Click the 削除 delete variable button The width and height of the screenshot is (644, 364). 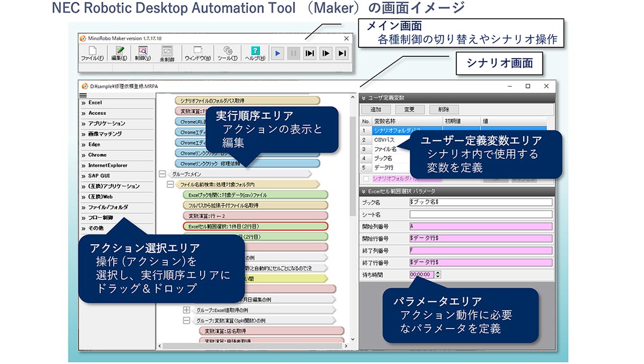[444, 110]
